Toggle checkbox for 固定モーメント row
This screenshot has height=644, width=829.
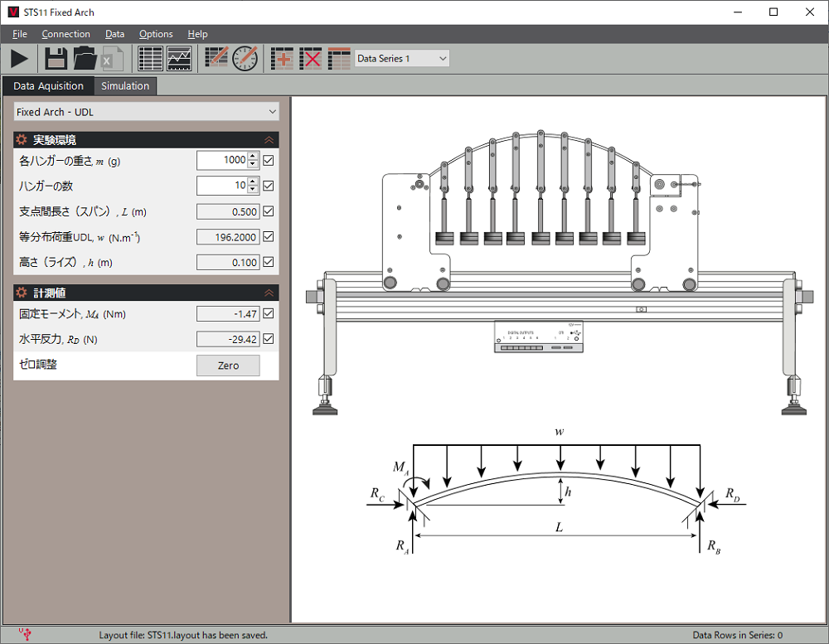tap(269, 313)
